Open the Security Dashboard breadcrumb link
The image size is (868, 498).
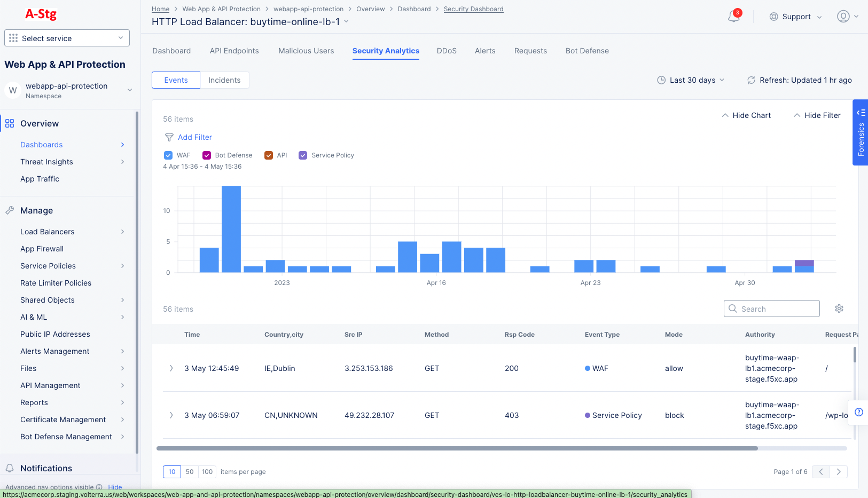click(x=473, y=9)
